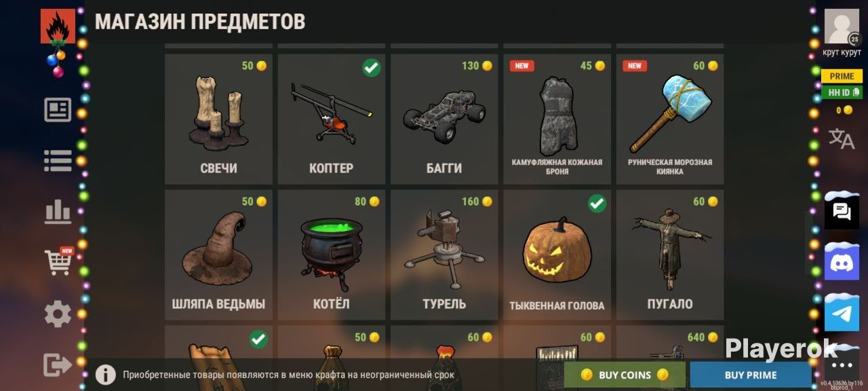Select the Свечи candles item
Image resolution: width=868 pixels, height=391 pixels.
[218, 119]
